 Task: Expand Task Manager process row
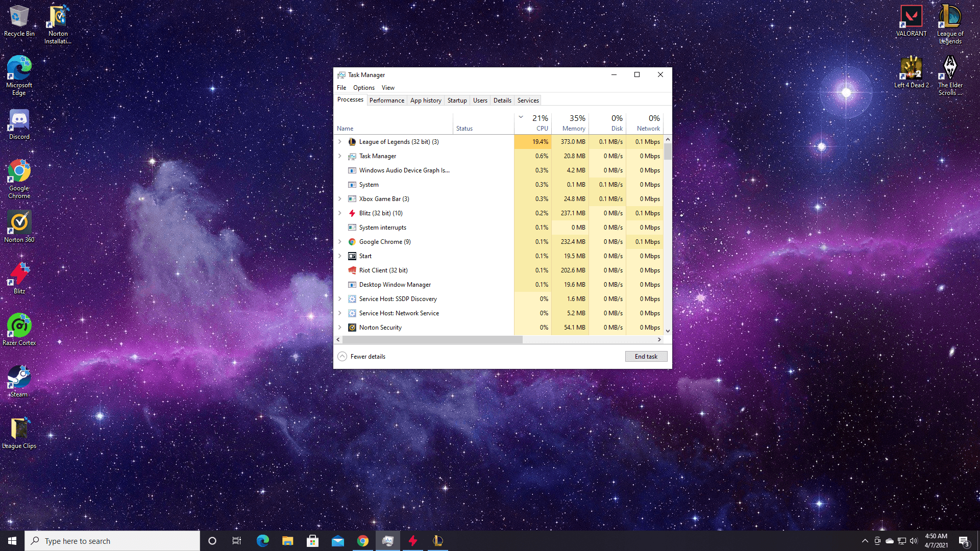(x=340, y=156)
